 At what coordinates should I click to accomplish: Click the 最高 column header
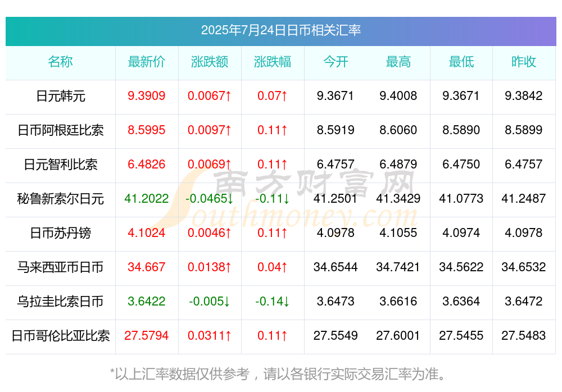398,62
